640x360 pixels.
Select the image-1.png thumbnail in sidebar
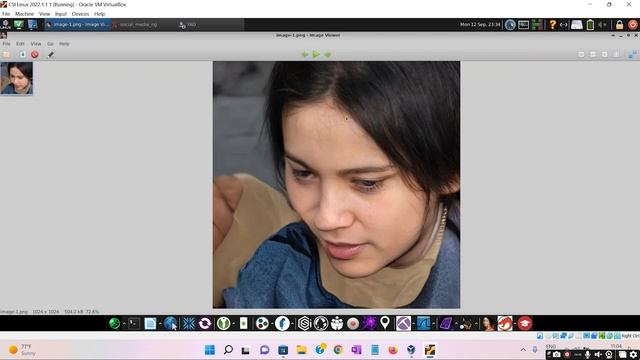click(17, 78)
